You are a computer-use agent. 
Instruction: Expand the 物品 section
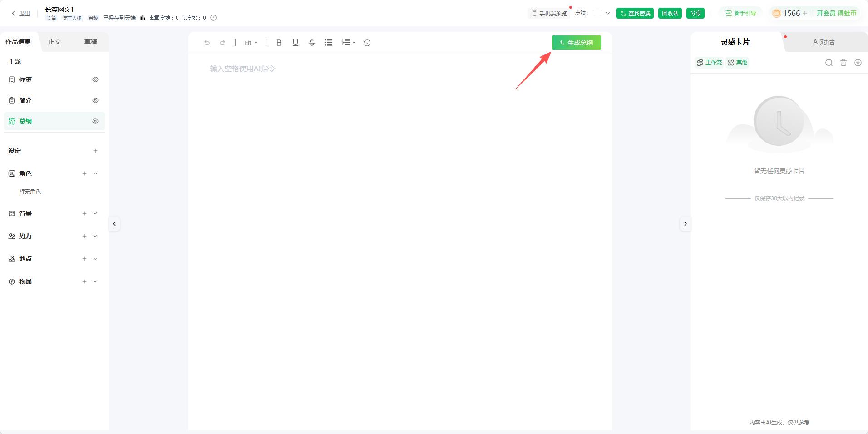[x=95, y=281]
